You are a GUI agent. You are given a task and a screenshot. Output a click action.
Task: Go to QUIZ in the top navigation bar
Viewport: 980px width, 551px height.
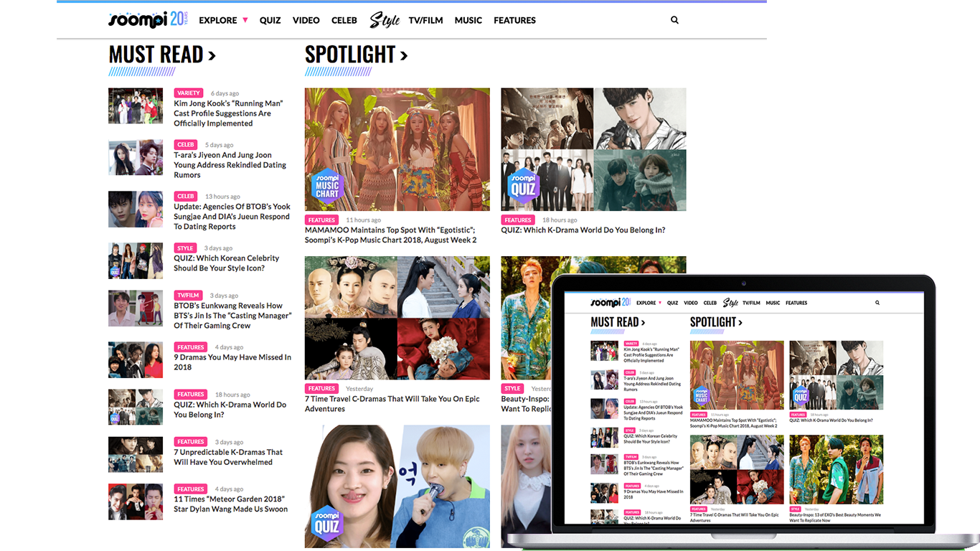[x=270, y=20]
